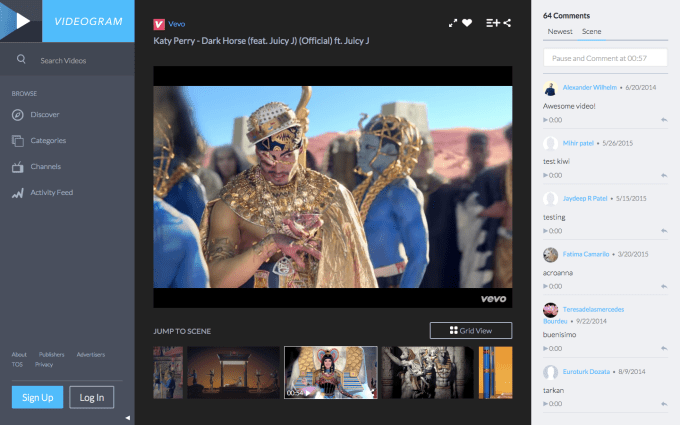
Task: Open Channels in the browse menu
Action: pyautogui.click(x=46, y=167)
